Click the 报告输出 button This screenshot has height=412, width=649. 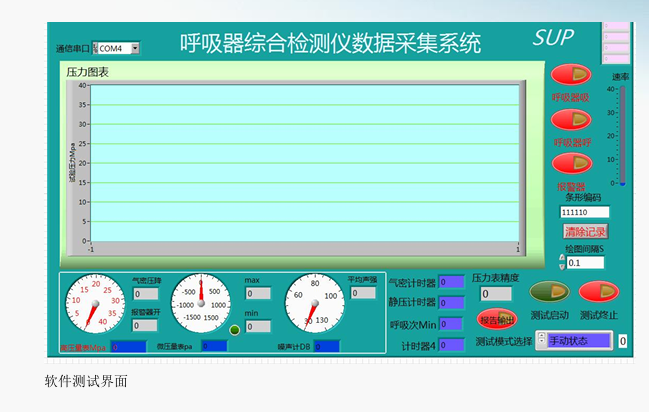pos(497,320)
